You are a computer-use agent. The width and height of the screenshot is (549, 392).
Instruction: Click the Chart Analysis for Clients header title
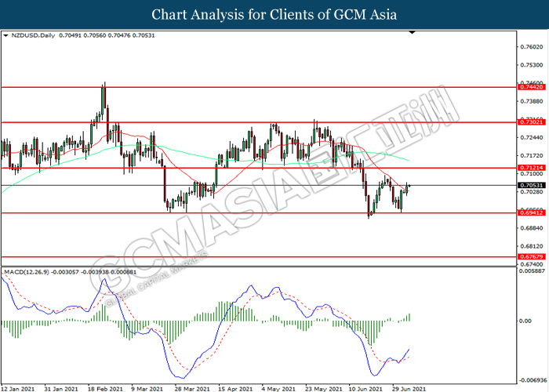pyautogui.click(x=274, y=15)
